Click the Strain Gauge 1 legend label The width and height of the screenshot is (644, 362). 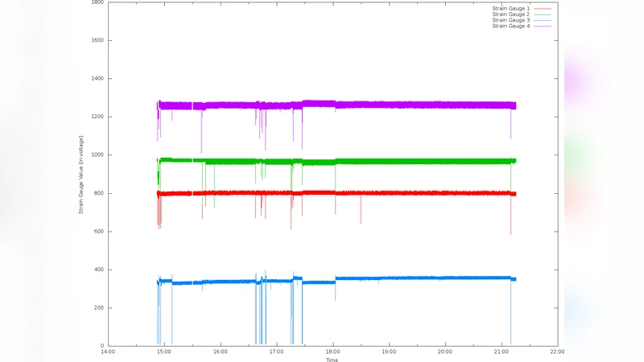coord(510,9)
